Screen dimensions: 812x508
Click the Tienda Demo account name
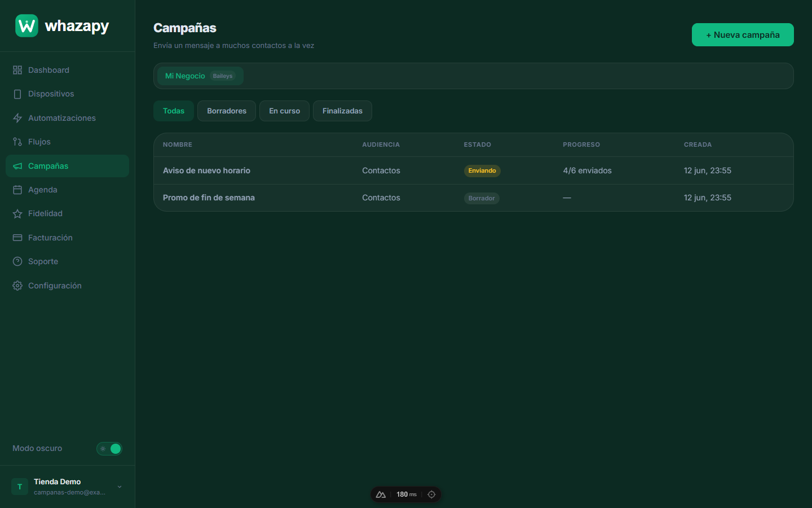tap(57, 481)
